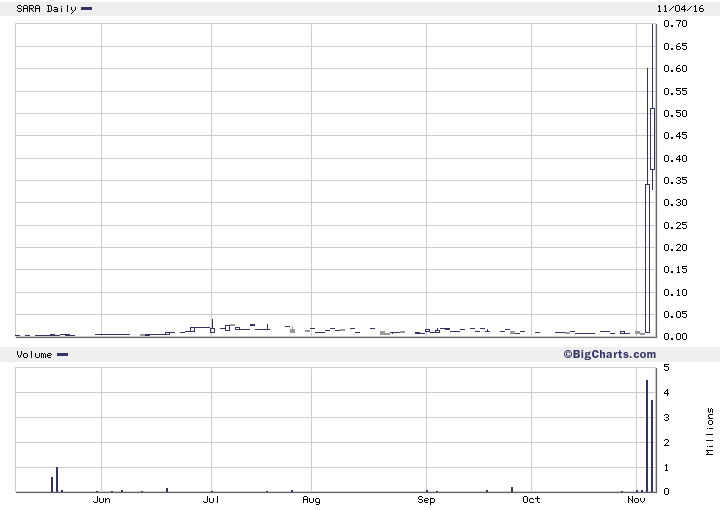Image resolution: width=720 pixels, height=510 pixels.
Task: Select the 0.40 price axis label
Action: point(675,158)
